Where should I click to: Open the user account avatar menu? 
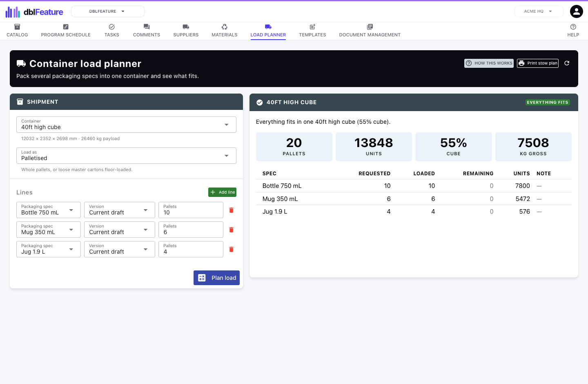[577, 11]
